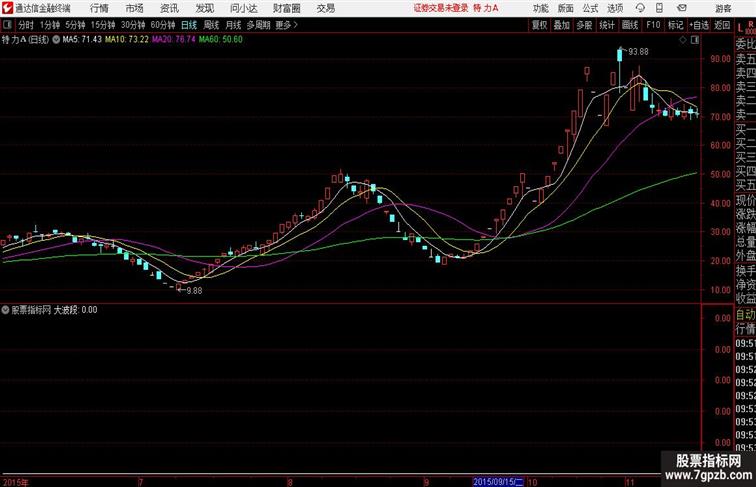
Task: Open 多周期 multi-period view
Action: [258, 25]
